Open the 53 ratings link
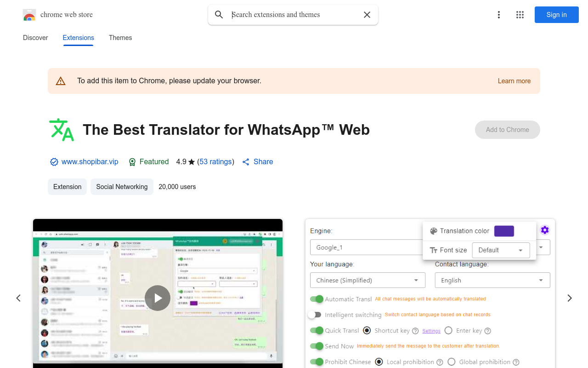The image size is (588, 368). pos(215,162)
